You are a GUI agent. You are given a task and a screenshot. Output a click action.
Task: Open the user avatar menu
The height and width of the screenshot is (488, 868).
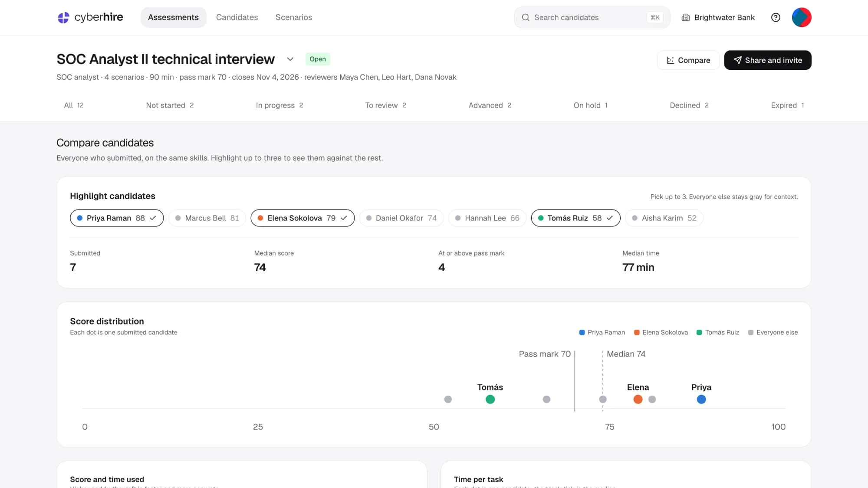click(x=802, y=17)
